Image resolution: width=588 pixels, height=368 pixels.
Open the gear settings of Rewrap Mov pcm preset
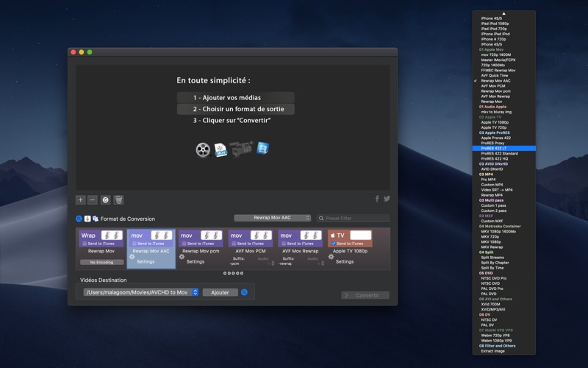click(182, 257)
